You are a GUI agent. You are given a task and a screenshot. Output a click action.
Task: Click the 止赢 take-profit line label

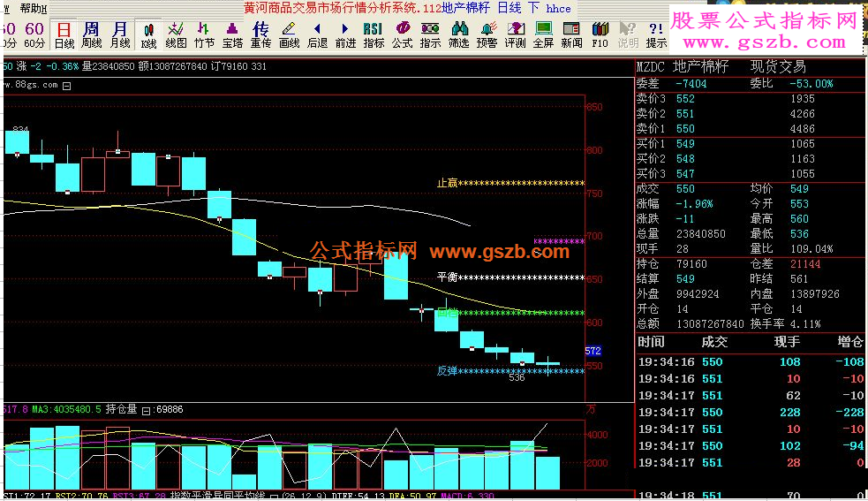pyautogui.click(x=448, y=183)
